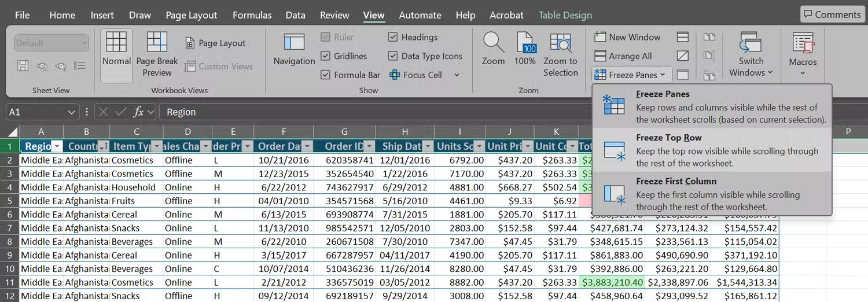868x302 pixels.
Task: Switch to the Page Layout tab
Action: pyautogui.click(x=191, y=15)
